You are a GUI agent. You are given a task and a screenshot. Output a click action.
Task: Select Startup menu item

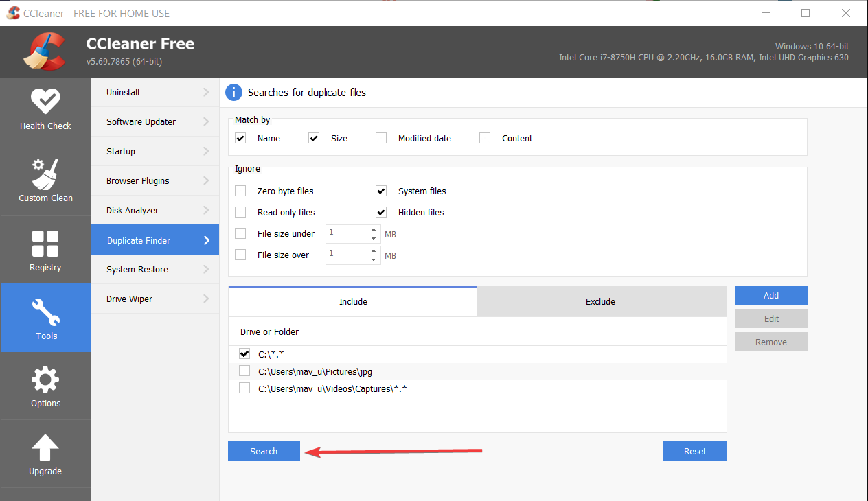coord(155,151)
